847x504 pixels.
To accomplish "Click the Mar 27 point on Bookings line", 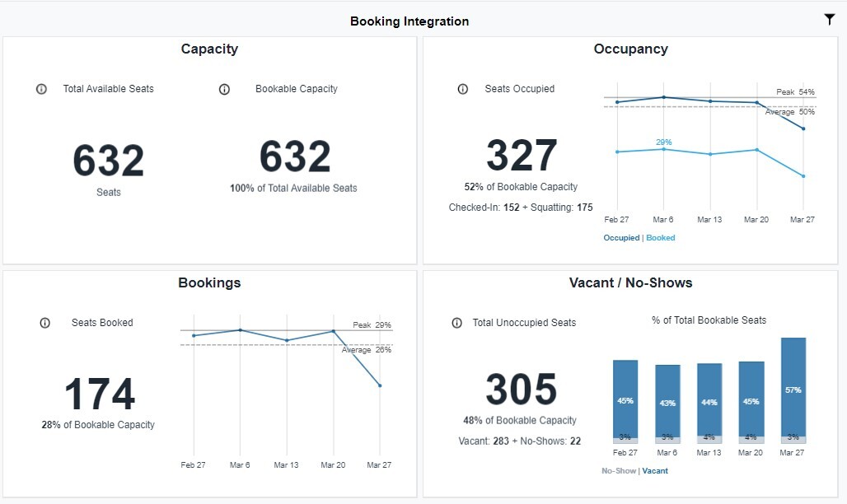I will point(380,385).
